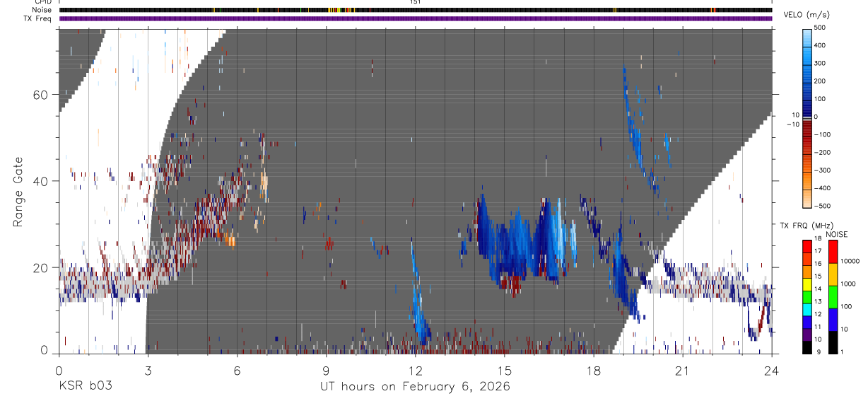The width and height of the screenshot is (868, 401).
Task: Click the 300 tick on velocity scale
Action: pos(821,63)
